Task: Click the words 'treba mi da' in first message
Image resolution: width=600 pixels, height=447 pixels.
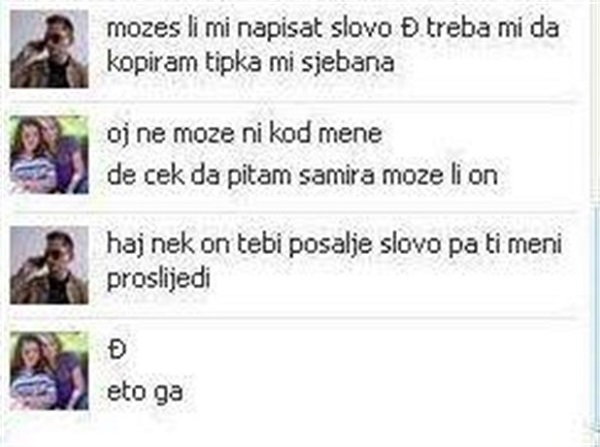Action: [x=493, y=29]
